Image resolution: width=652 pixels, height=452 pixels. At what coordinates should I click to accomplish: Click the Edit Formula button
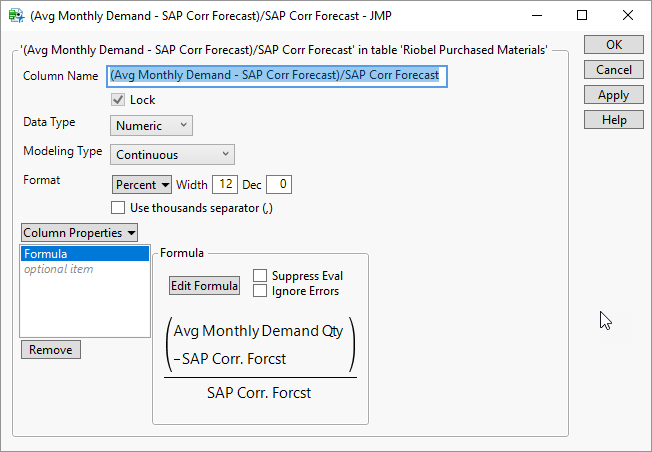pyautogui.click(x=204, y=285)
